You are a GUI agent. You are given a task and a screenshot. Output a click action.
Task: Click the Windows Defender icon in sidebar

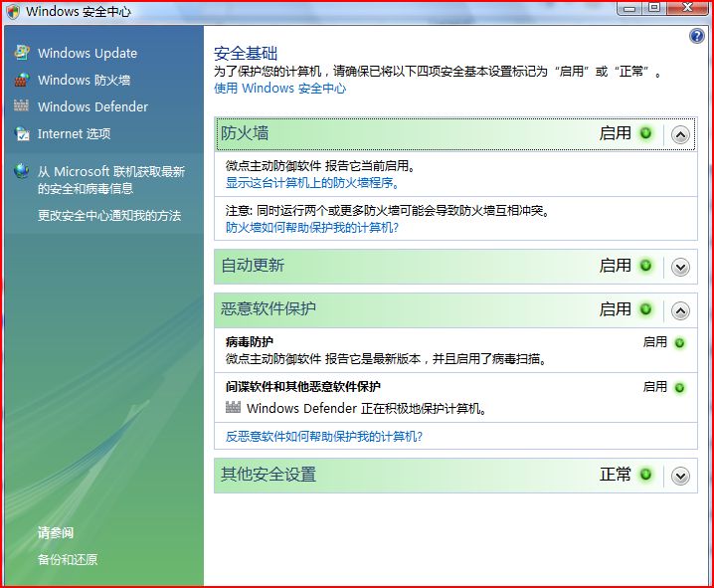[x=21, y=105]
